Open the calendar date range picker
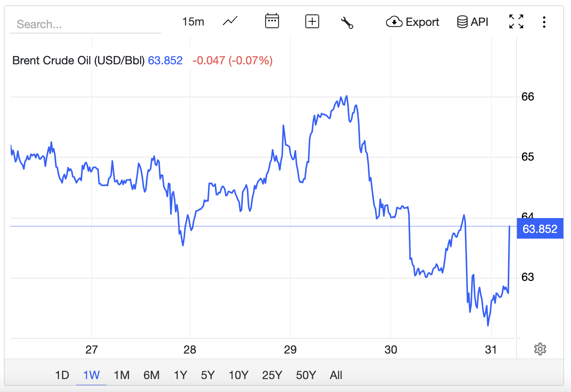This screenshot has height=392, width=571. 272,21
